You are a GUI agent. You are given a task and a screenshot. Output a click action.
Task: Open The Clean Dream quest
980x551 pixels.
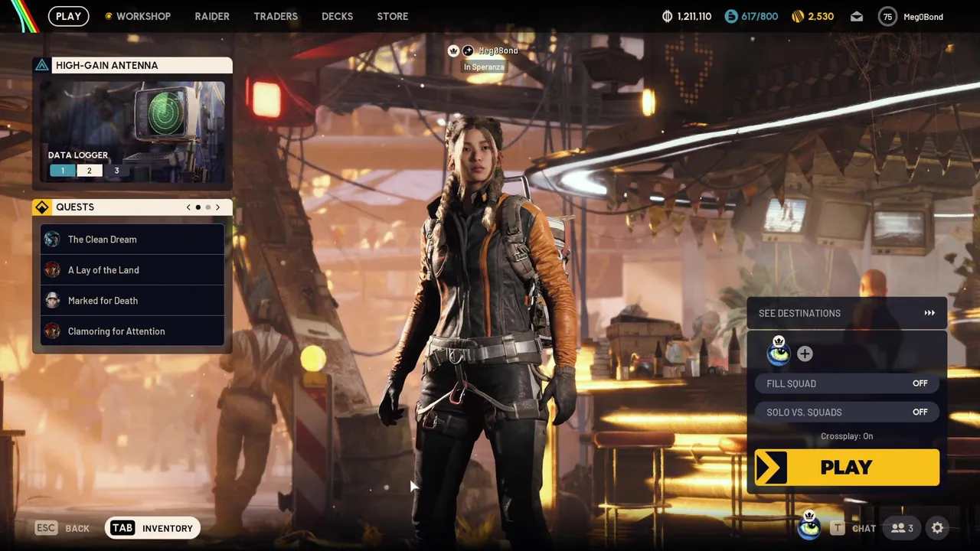click(x=132, y=240)
